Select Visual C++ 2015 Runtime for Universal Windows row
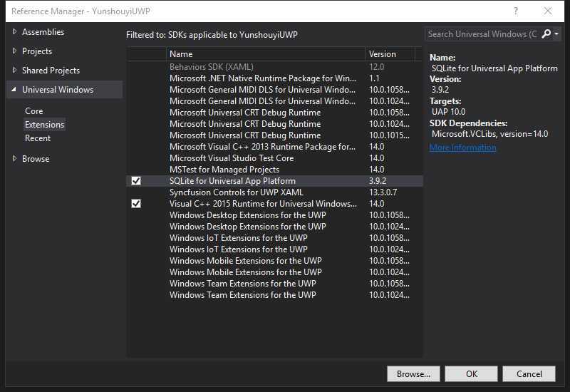 tap(275, 204)
